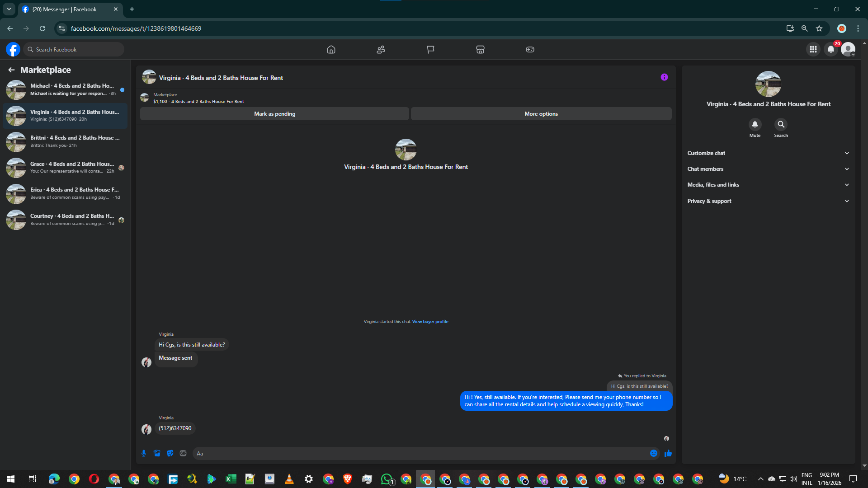Open the Gaming nav icon
The height and width of the screenshot is (488, 868).
530,49
